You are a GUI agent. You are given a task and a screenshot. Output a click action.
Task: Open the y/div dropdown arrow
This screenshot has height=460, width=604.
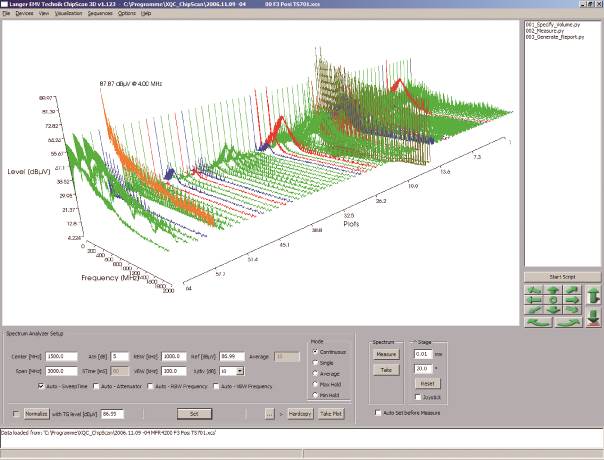[240, 371]
